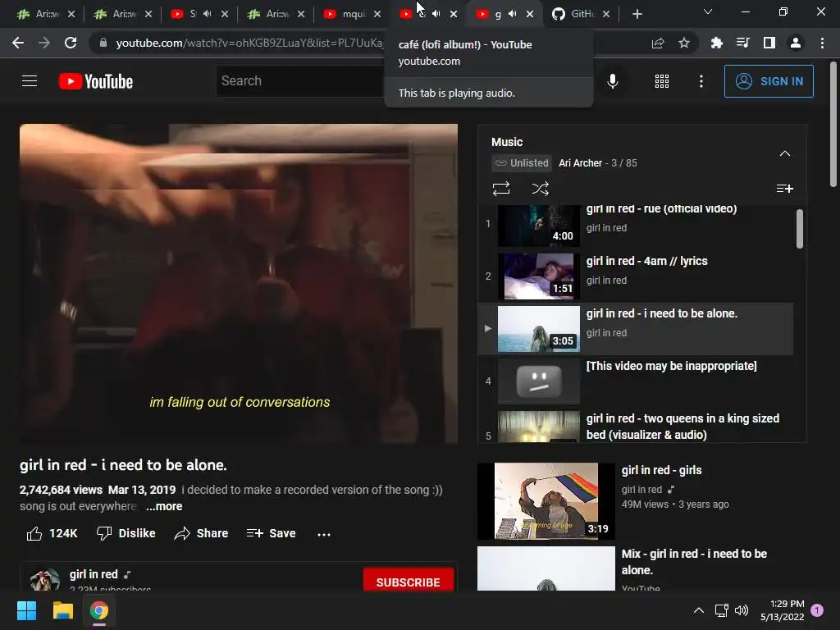This screenshot has height=630, width=840.
Task: Open the network tray icon
Action: click(x=721, y=610)
